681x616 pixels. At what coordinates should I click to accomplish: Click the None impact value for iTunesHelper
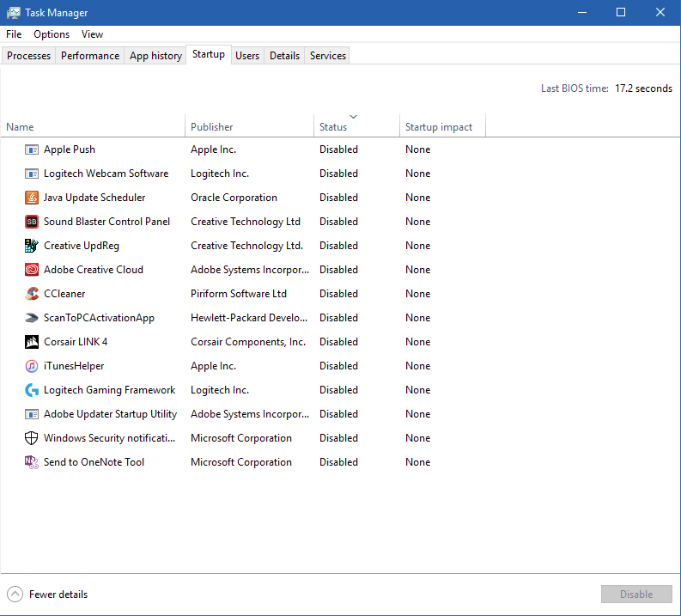click(418, 366)
